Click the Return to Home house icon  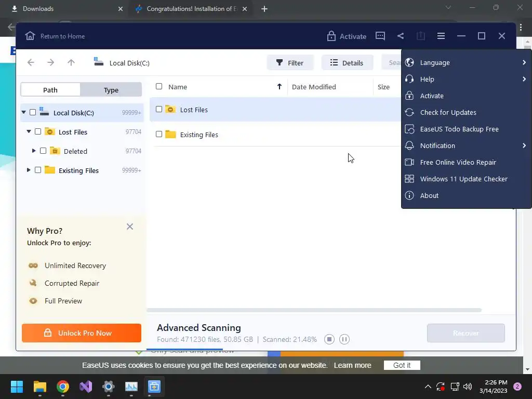click(30, 36)
